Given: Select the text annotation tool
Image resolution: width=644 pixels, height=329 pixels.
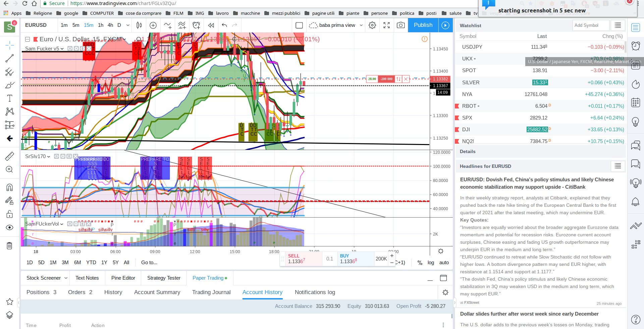Looking at the screenshot, I should (10, 98).
